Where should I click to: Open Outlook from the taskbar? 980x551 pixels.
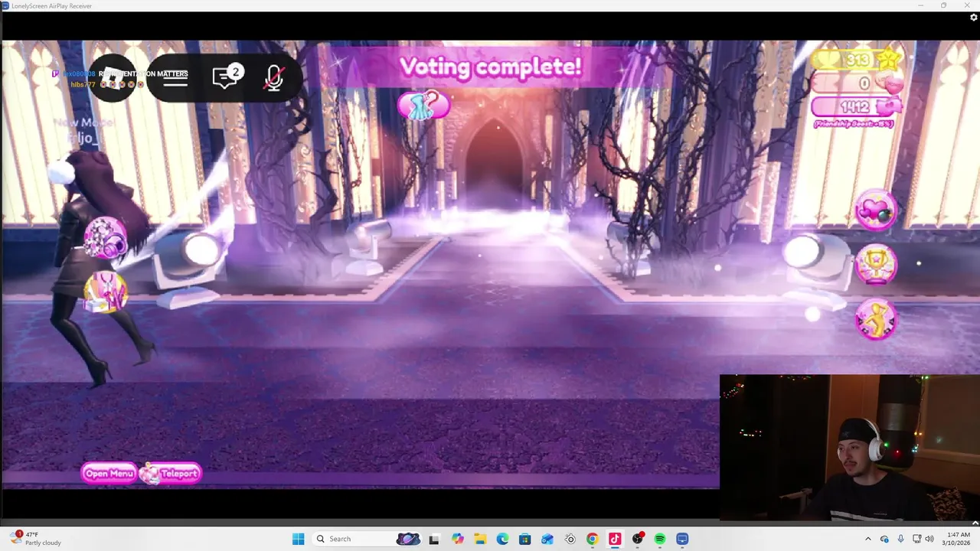tap(547, 539)
